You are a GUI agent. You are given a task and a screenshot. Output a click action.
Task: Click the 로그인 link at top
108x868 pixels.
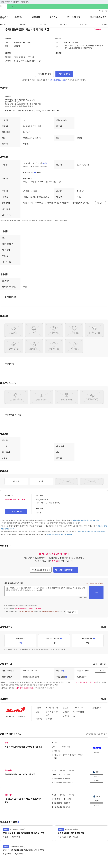[101, 11]
